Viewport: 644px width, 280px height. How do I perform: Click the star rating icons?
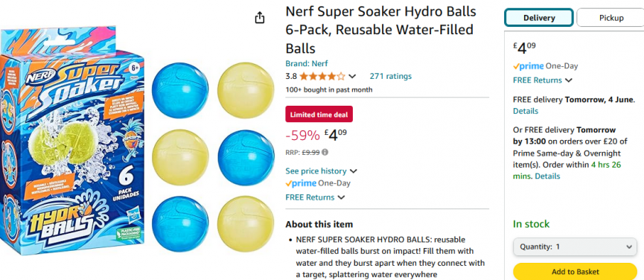[x=322, y=77]
